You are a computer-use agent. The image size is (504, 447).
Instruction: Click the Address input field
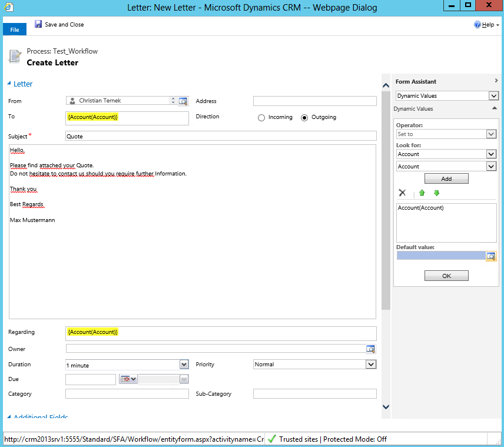coord(314,101)
